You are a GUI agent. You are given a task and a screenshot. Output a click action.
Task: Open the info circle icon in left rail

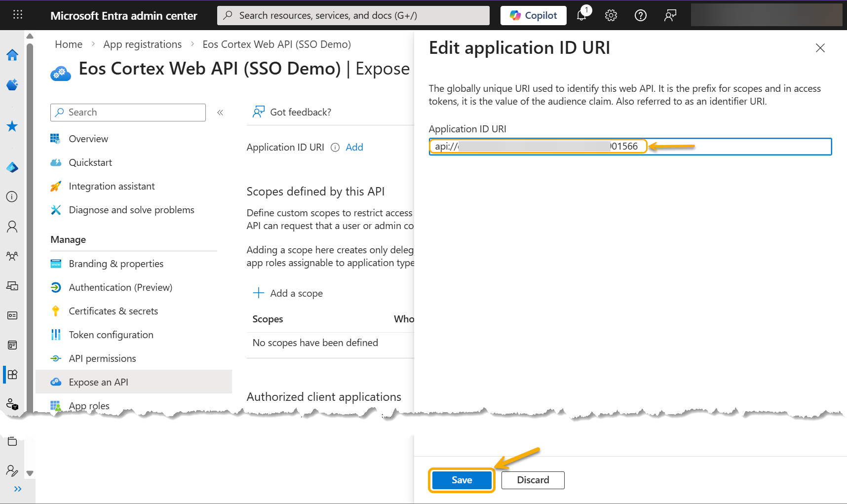click(12, 196)
